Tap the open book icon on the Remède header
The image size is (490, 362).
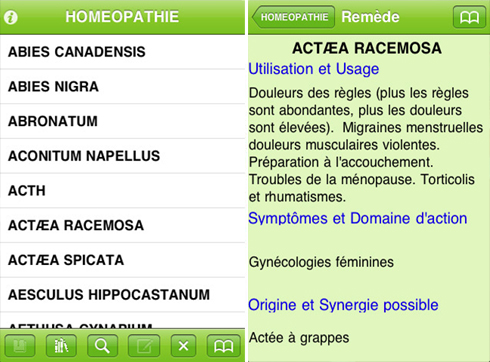[x=469, y=17]
